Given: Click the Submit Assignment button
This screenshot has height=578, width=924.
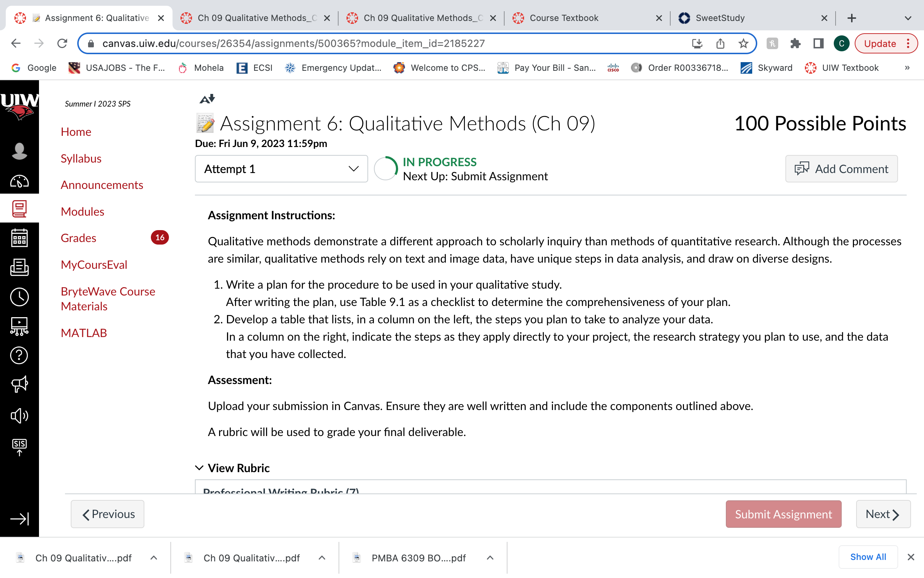Looking at the screenshot, I should pyautogui.click(x=783, y=514).
